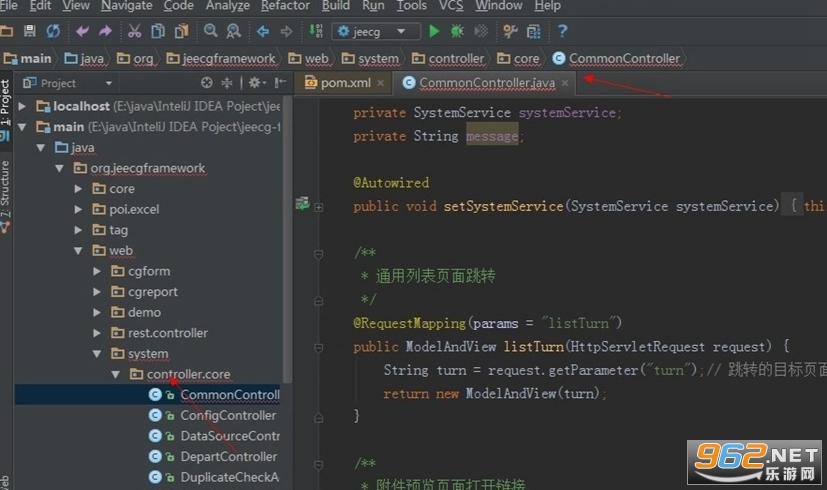The height and width of the screenshot is (490, 827).
Task: Expand the core package node
Action: tap(78, 188)
